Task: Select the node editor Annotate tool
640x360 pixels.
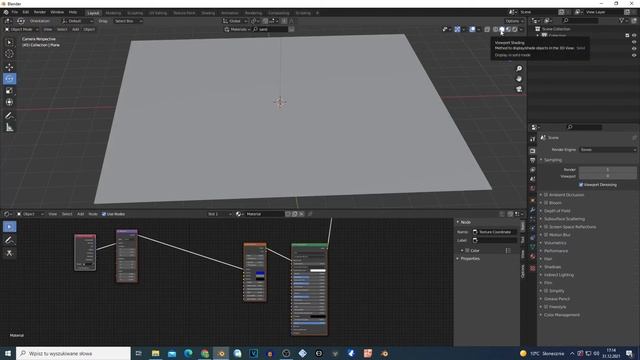Action: tap(9, 240)
